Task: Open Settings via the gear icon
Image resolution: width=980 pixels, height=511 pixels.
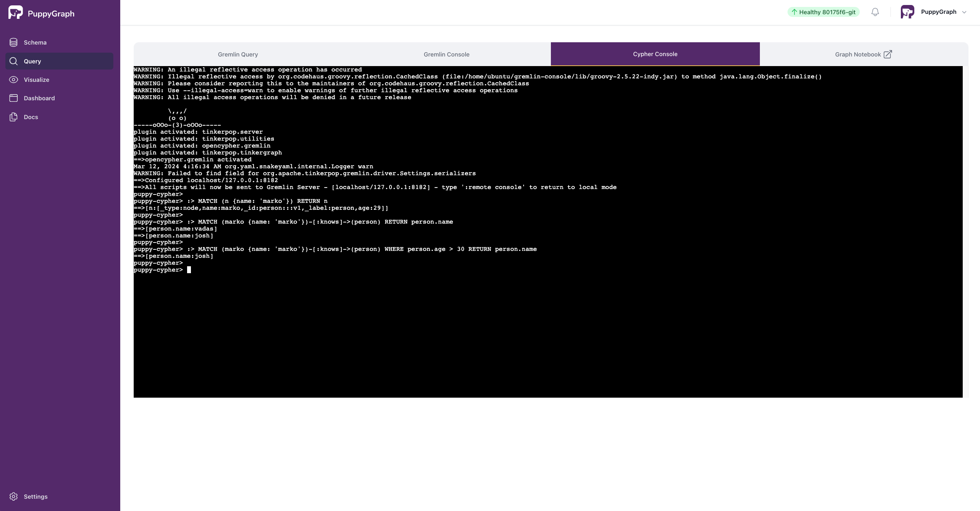Action: [x=14, y=496]
